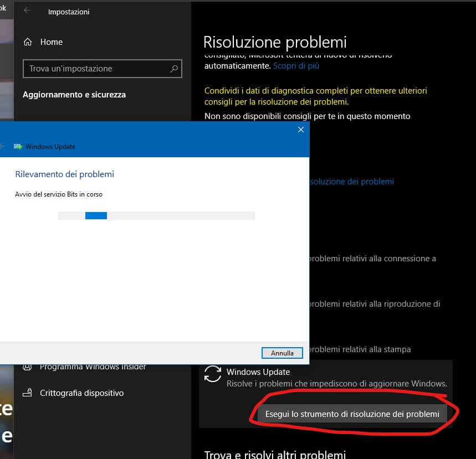Click the magnifier icon in the search box
Screen dimensions: 476x459
pos(174,69)
